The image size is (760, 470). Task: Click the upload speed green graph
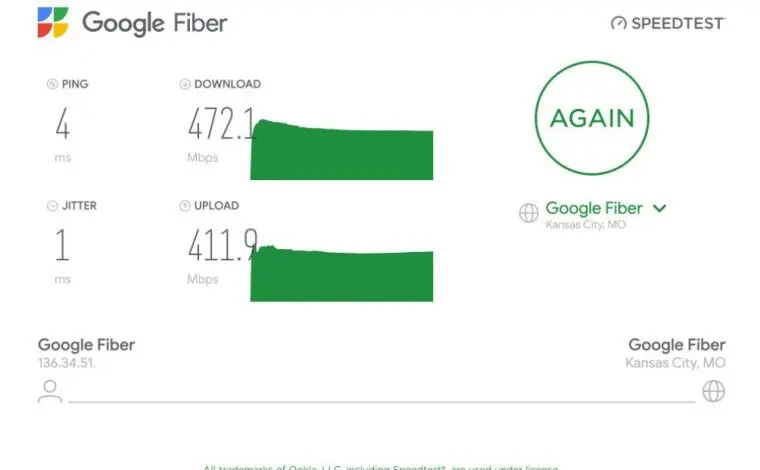coord(342,273)
